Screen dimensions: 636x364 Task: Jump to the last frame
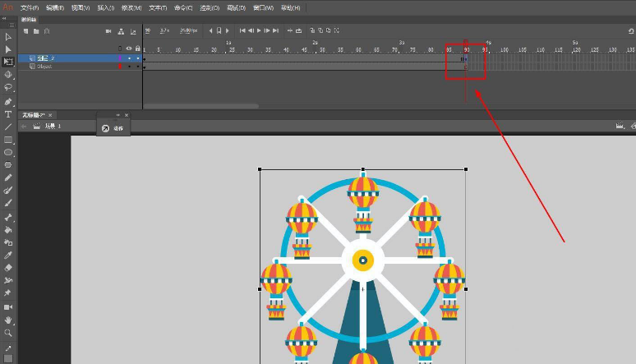[x=276, y=30]
